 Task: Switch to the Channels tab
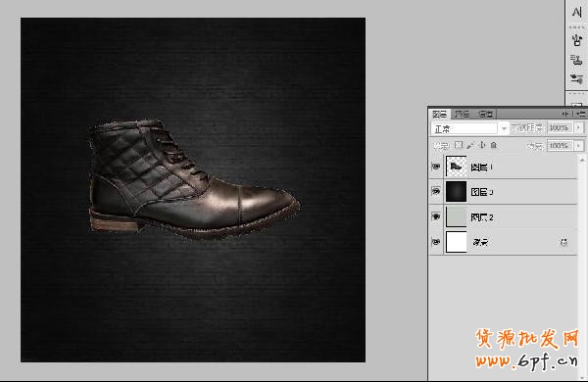464,114
